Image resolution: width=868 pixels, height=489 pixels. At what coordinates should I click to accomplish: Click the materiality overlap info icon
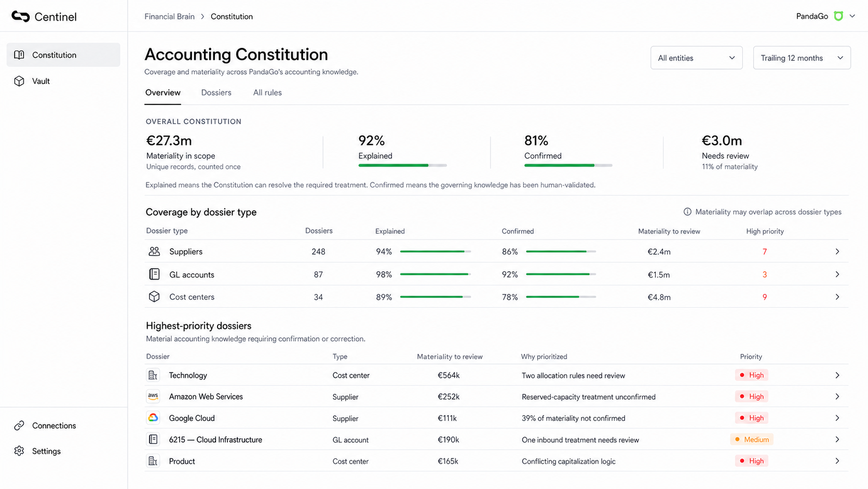point(687,212)
